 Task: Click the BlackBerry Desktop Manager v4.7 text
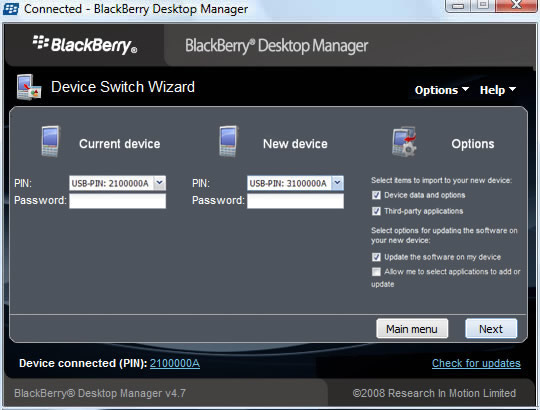click(100, 393)
